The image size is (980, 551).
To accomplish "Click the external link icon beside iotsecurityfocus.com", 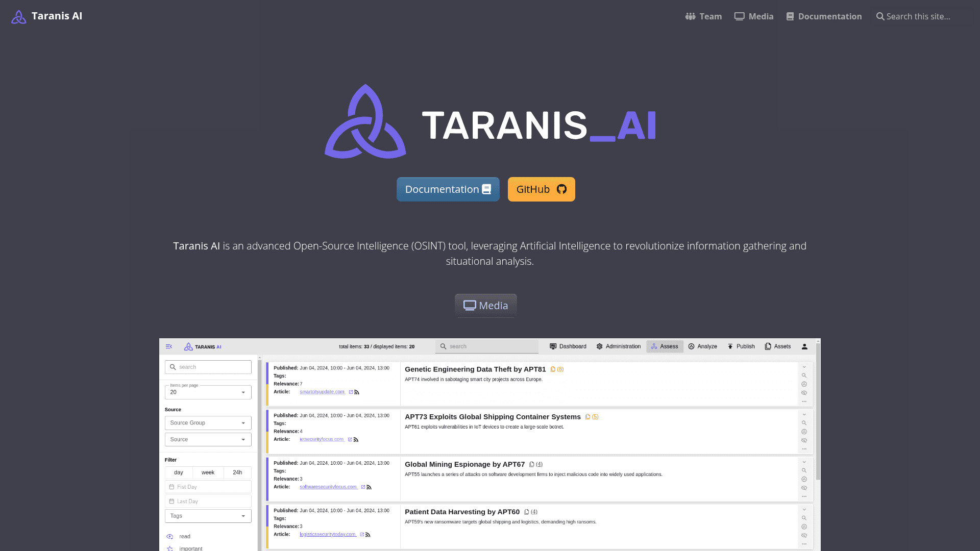I will [x=350, y=440].
